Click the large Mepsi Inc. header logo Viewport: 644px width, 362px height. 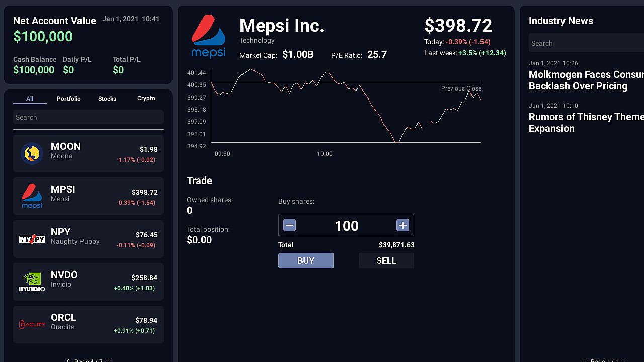(208, 36)
